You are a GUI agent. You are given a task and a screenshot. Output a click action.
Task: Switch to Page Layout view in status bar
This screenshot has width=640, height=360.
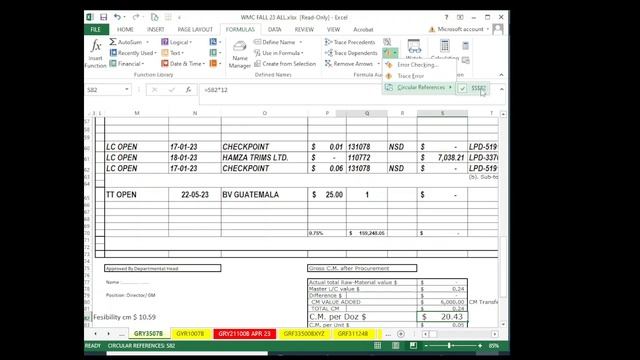click(396, 346)
